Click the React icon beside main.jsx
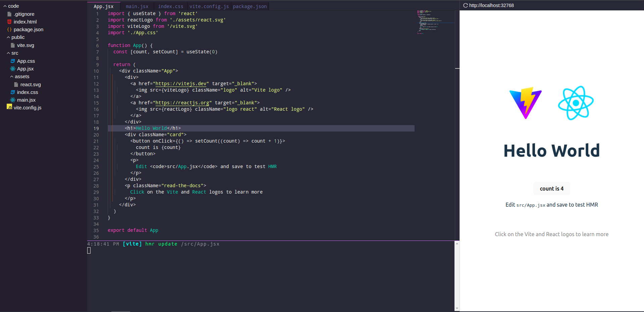Screen dimensions: 644x312 tap(13, 100)
